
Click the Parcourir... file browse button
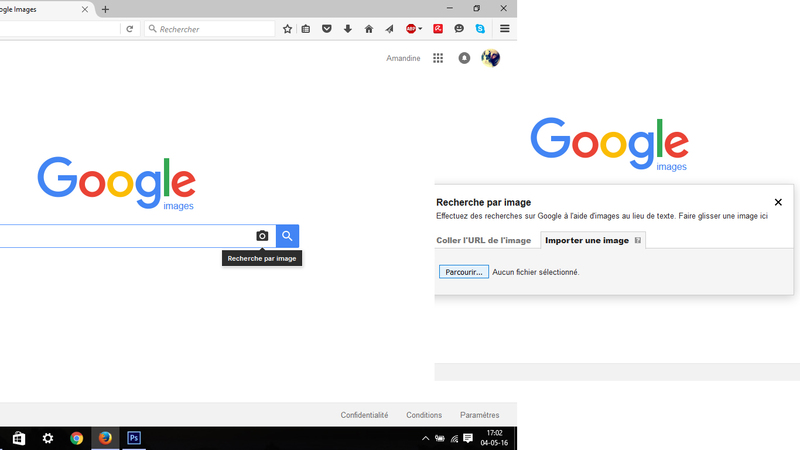point(464,272)
